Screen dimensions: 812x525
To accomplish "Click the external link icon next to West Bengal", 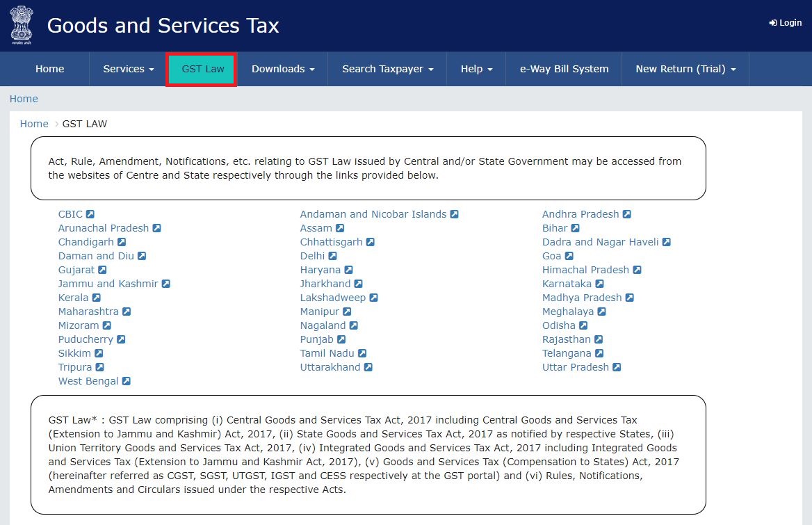I will (x=126, y=380).
